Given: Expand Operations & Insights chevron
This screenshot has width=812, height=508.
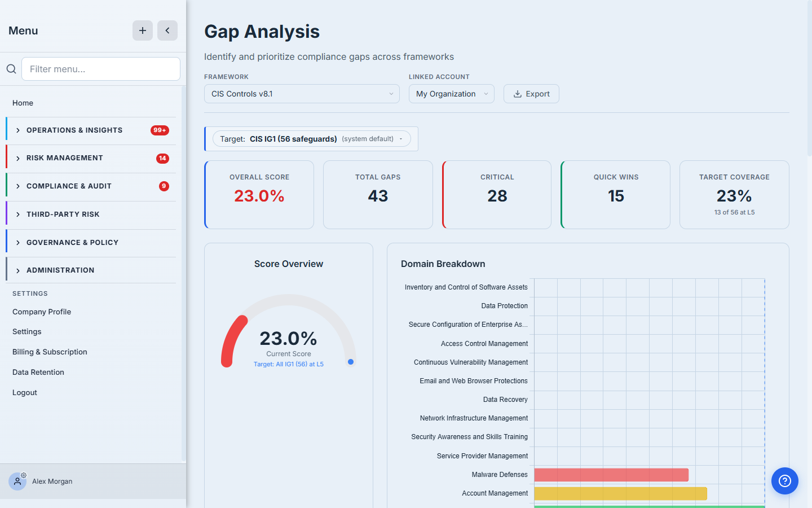Looking at the screenshot, I should [x=18, y=130].
